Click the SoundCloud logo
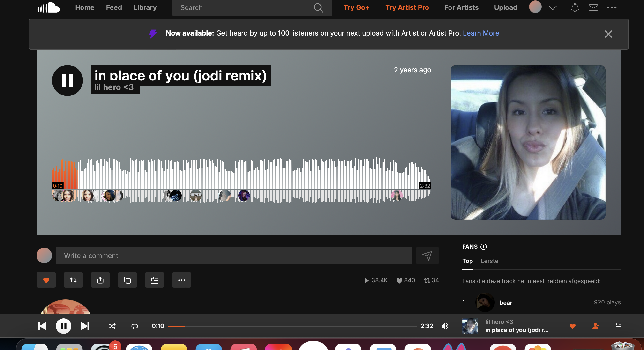 click(x=48, y=7)
